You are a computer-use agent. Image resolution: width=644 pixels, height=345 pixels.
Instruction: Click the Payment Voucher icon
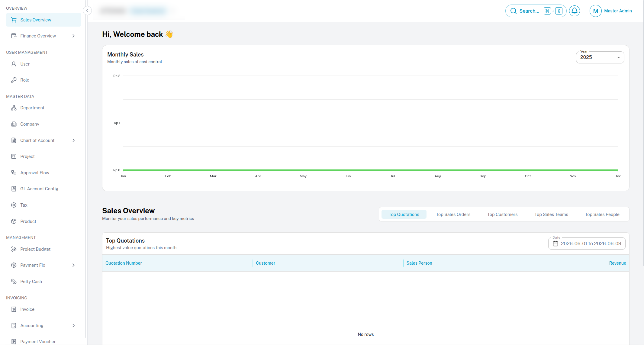pos(14,342)
